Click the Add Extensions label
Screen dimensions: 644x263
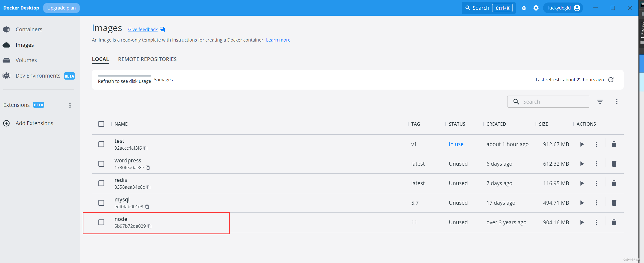34,123
